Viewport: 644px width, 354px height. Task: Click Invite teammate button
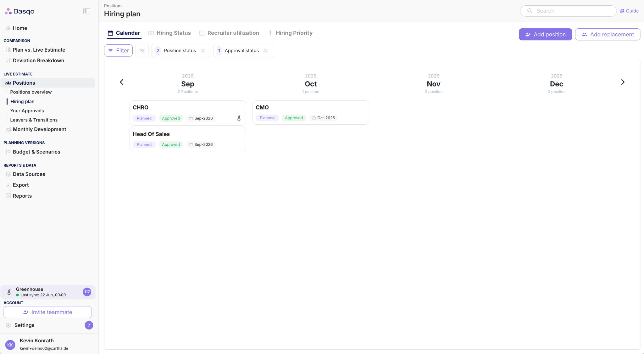[x=47, y=312]
